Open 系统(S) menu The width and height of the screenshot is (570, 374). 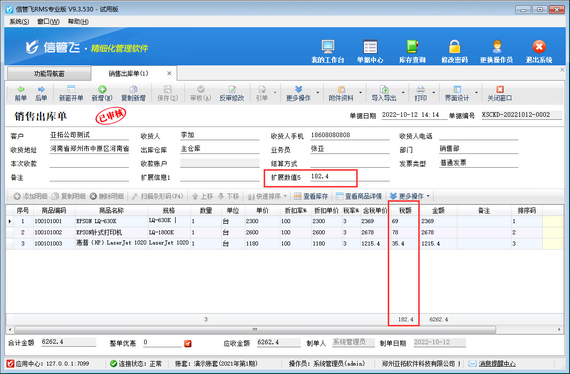[x=19, y=21]
